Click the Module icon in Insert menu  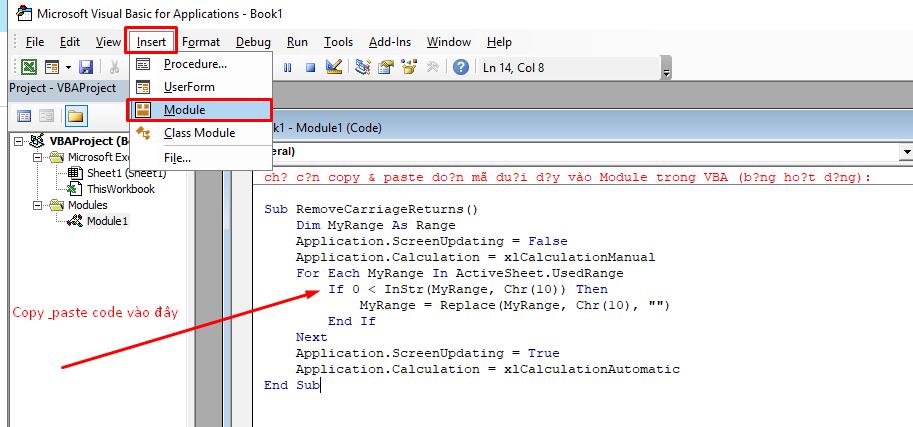143,110
